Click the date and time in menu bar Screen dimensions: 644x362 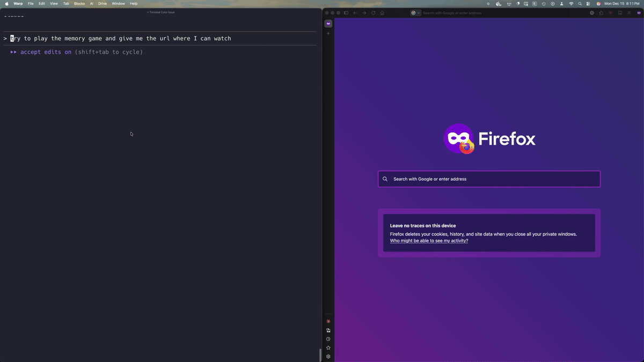click(622, 4)
